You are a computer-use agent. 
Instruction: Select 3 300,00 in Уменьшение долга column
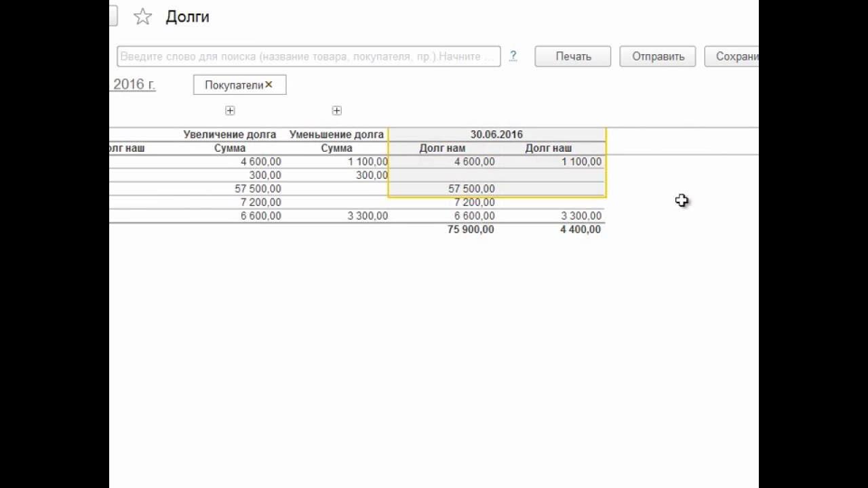368,216
